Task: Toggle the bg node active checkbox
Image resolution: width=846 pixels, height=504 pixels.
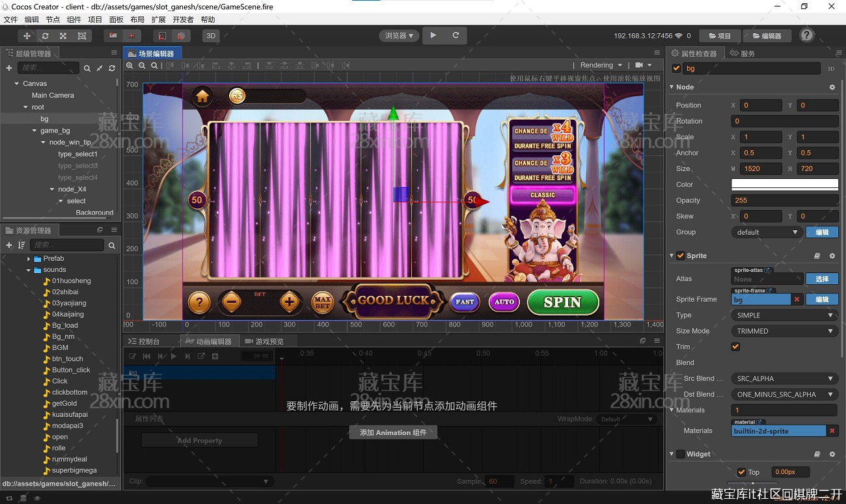Action: point(676,68)
